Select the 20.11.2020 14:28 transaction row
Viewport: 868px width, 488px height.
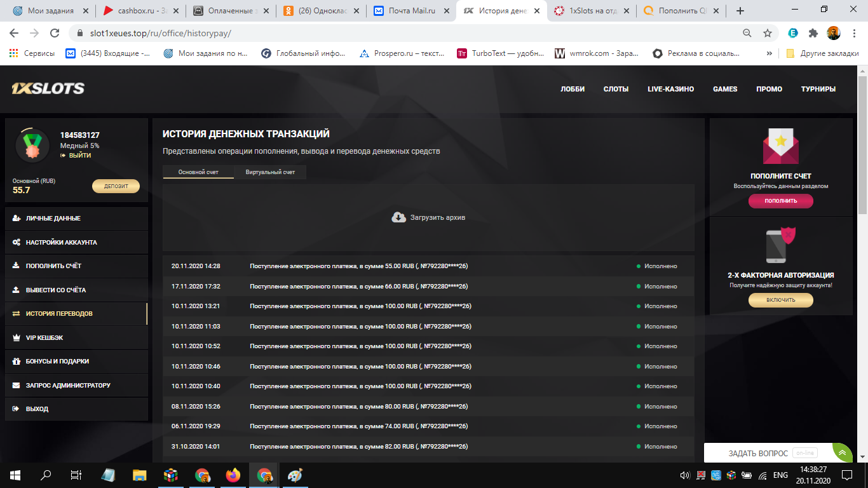[x=428, y=266]
